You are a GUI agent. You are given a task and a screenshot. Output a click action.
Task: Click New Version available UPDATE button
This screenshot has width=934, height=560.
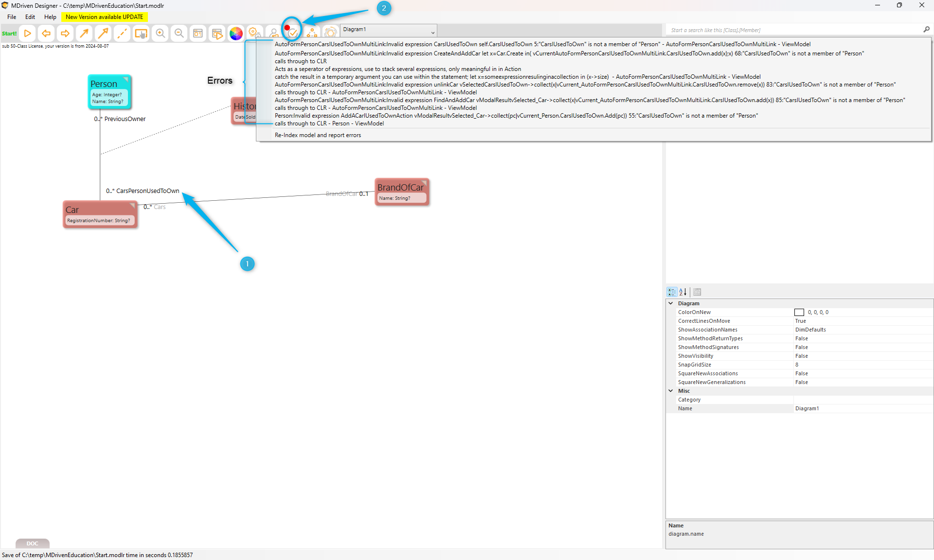pos(104,17)
